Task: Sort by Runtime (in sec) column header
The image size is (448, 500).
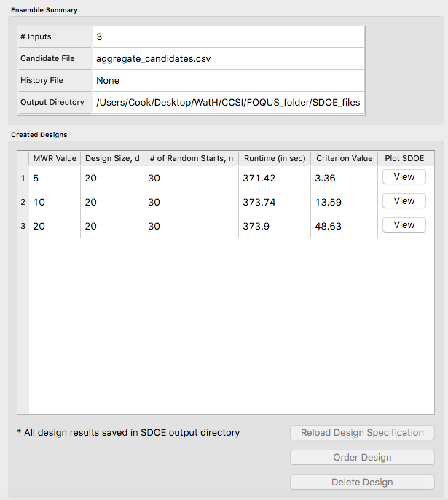Action: (275, 158)
